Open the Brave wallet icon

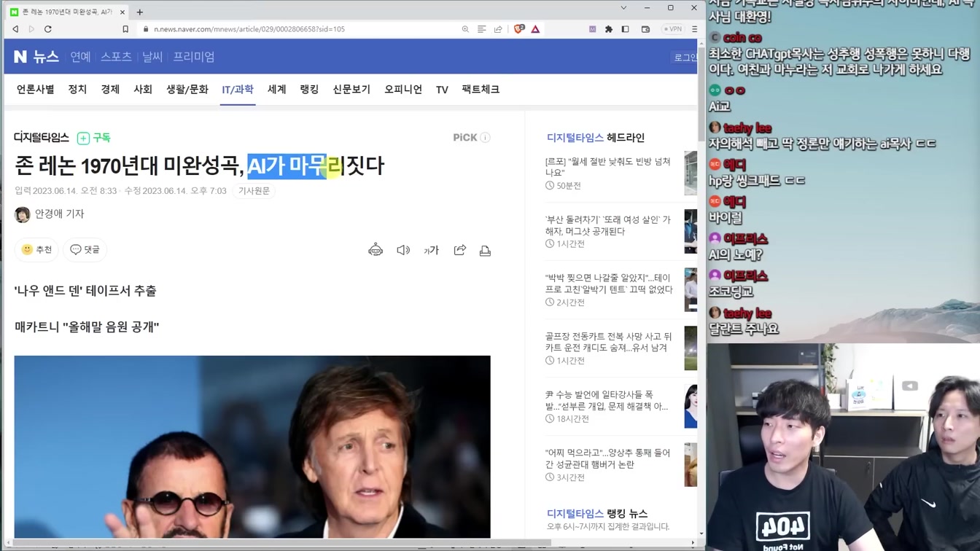point(645,29)
